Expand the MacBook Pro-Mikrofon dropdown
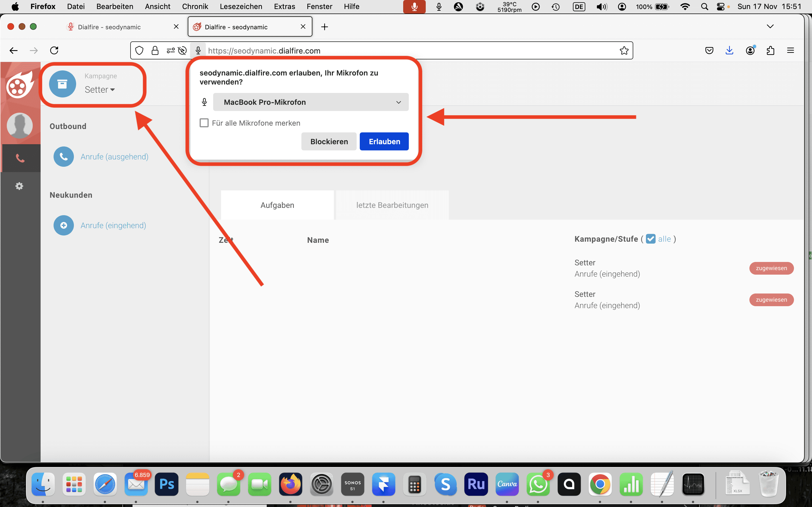812x507 pixels. pyautogui.click(x=311, y=102)
